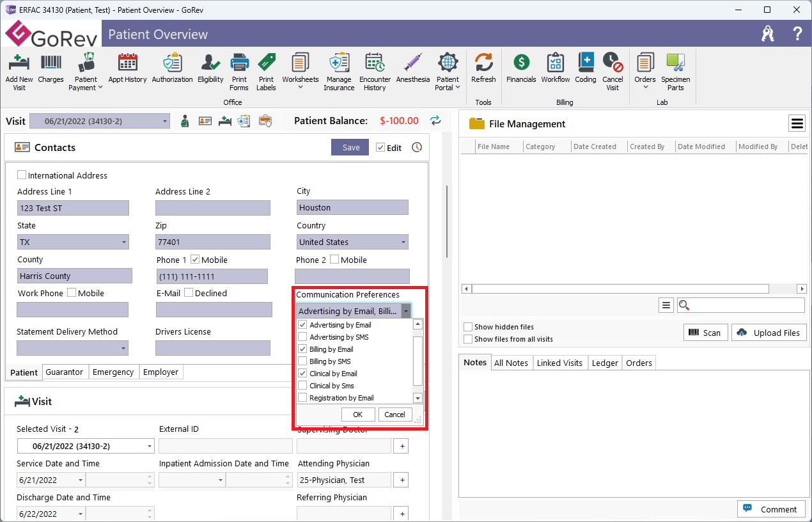The width and height of the screenshot is (812, 522).
Task: Check Advertising by SMS option
Action: click(x=302, y=336)
